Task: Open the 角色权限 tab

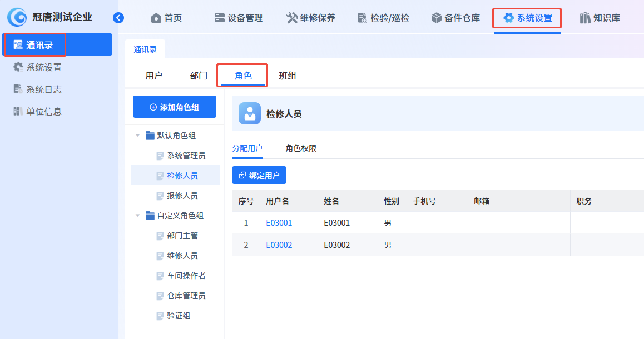Action: (x=301, y=148)
